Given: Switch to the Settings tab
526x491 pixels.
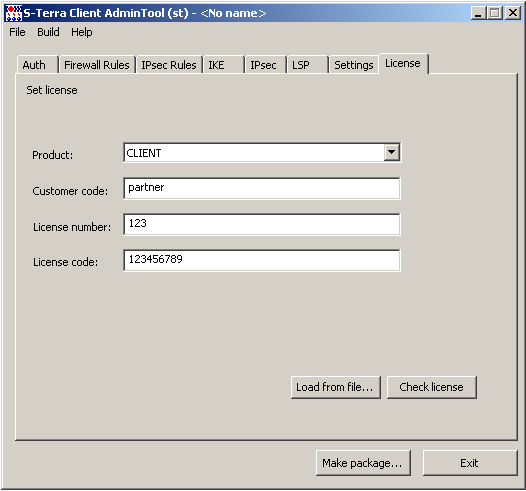Looking at the screenshot, I should (354, 65).
